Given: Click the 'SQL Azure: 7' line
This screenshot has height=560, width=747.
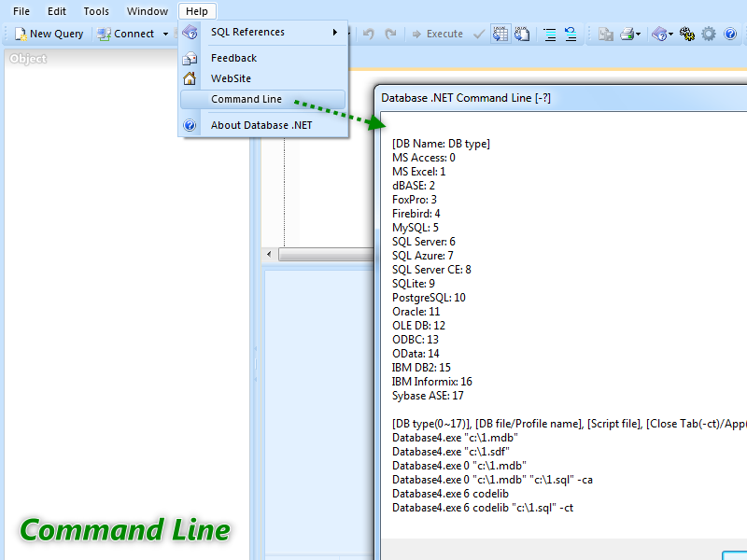Looking at the screenshot, I should pyautogui.click(x=423, y=256).
